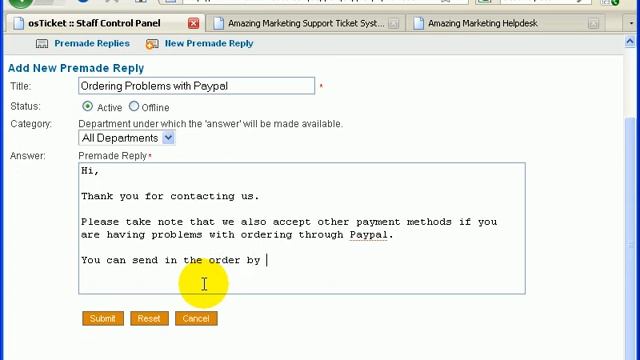This screenshot has height=360, width=640.
Task: Click the page icon on Support Ticket System tab
Action: pos(218,23)
